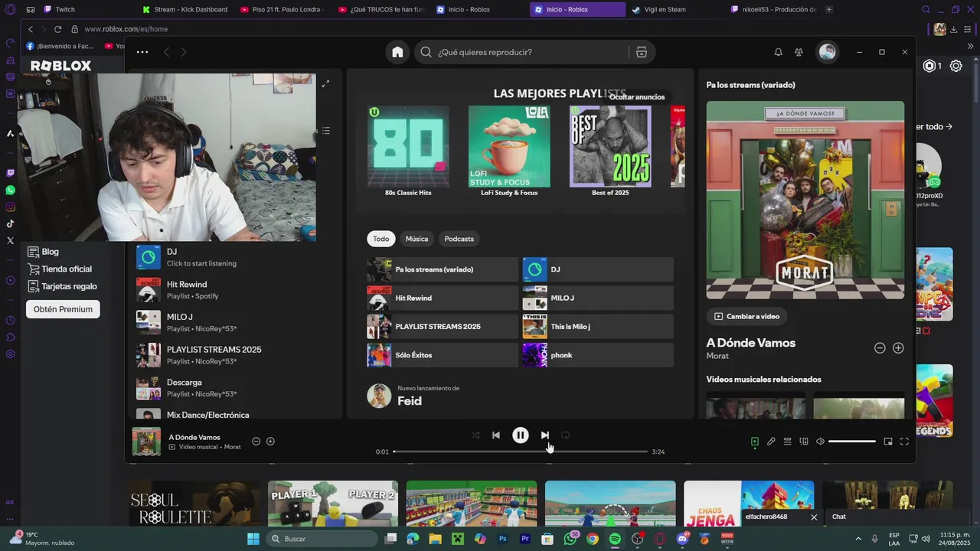Adjust Spotify volume slider
This screenshot has height=551, width=980.
click(852, 442)
